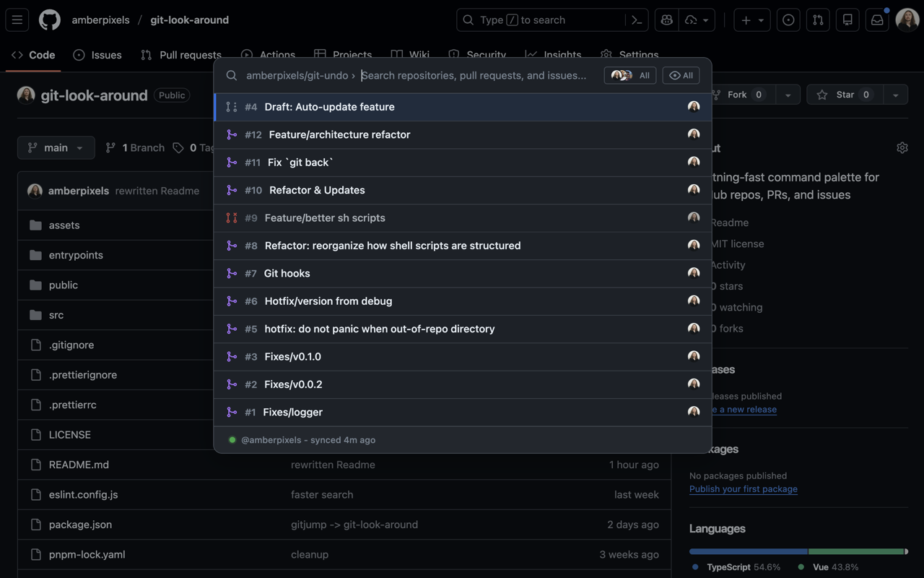Star the git-look-around repository

843,94
